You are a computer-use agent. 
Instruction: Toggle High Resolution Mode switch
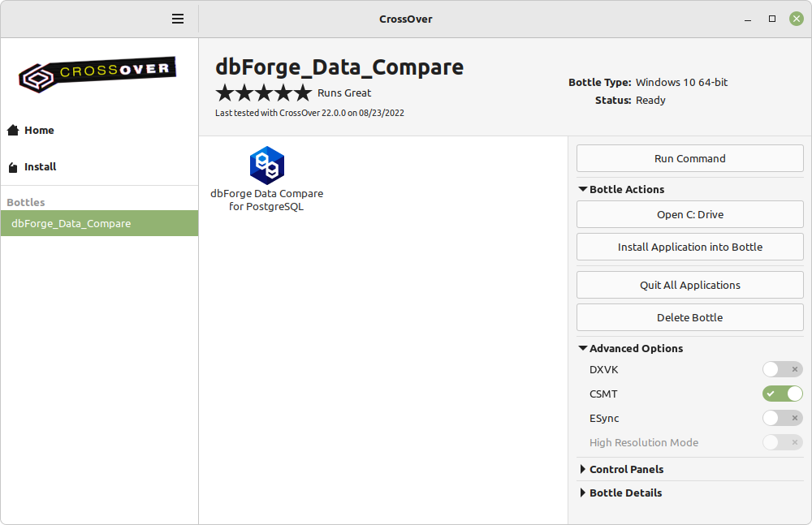tap(782, 443)
